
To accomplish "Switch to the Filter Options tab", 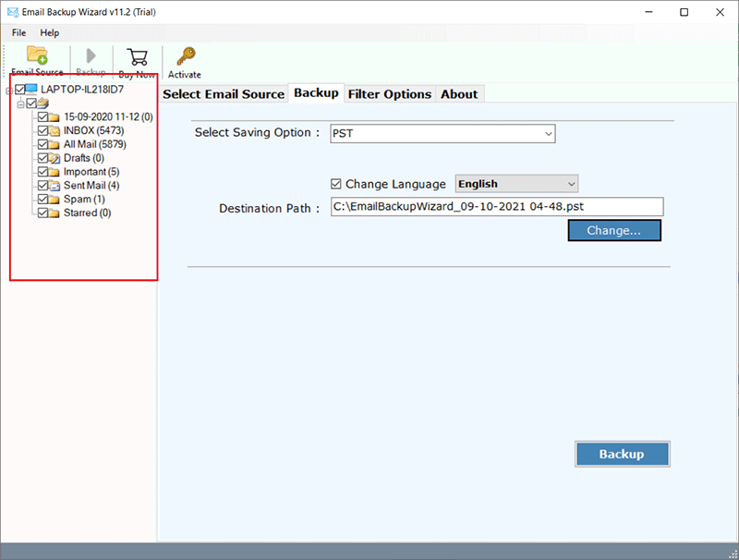I will (x=390, y=93).
